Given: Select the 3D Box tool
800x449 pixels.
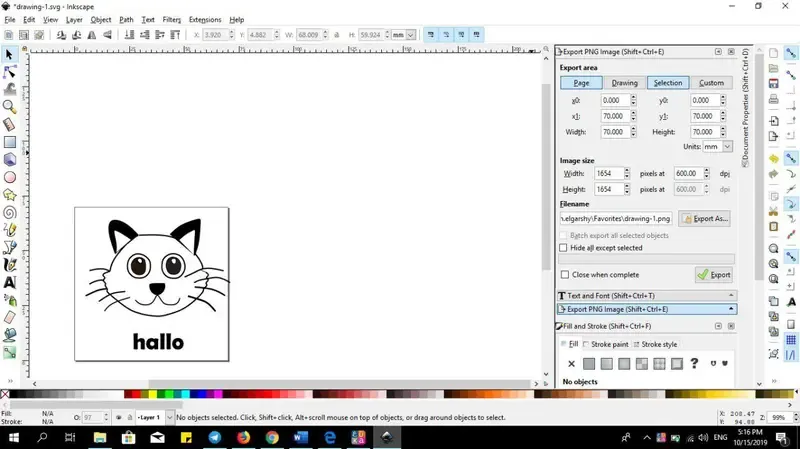Looking at the screenshot, I should (10, 159).
